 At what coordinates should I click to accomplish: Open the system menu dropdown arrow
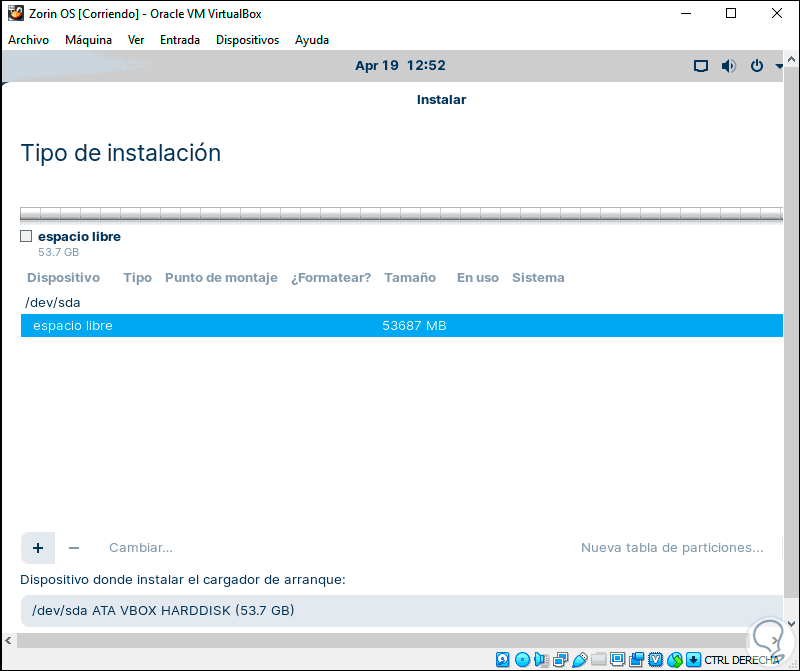click(x=779, y=66)
